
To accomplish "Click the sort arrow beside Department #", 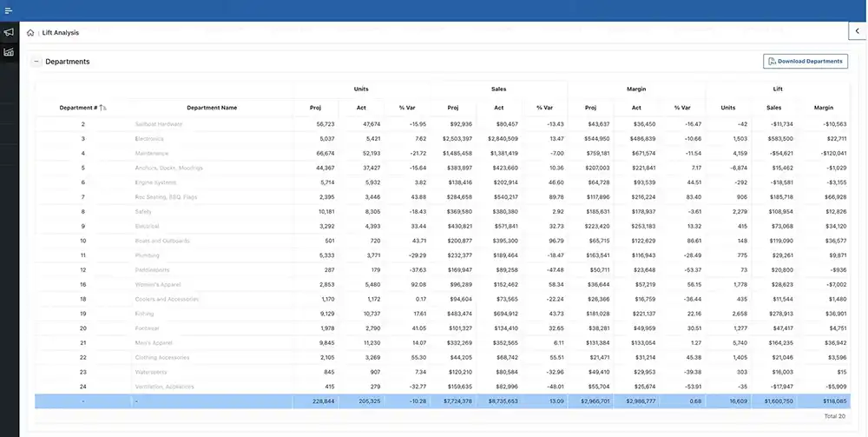I will [103, 108].
